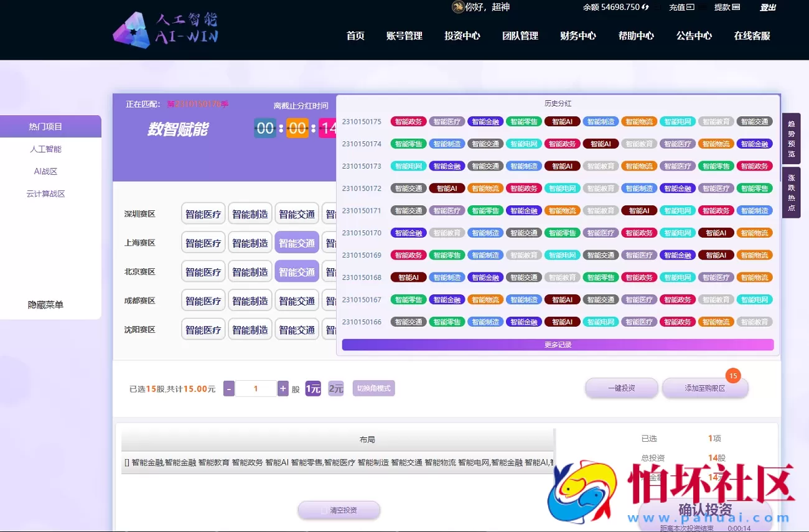Open the 公告中心 menu

click(693, 36)
